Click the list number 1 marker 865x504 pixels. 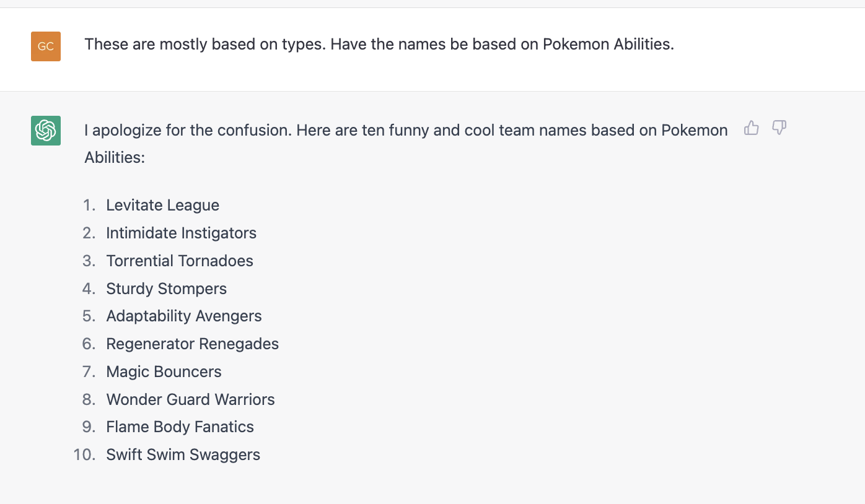(x=89, y=205)
